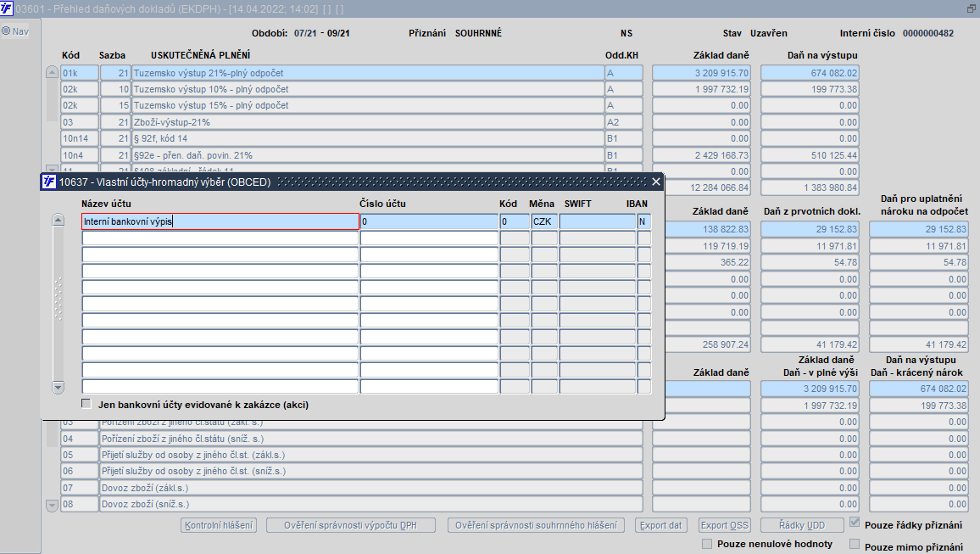Click the IBAN field showing N
Image resolution: width=980 pixels, height=554 pixels.
[643, 221]
